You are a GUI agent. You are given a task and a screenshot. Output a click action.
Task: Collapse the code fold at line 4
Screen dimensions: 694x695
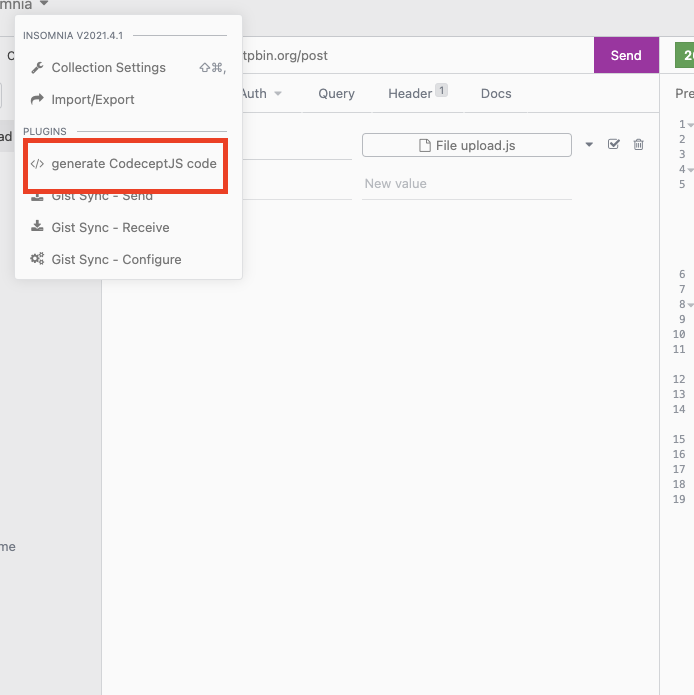click(690, 170)
